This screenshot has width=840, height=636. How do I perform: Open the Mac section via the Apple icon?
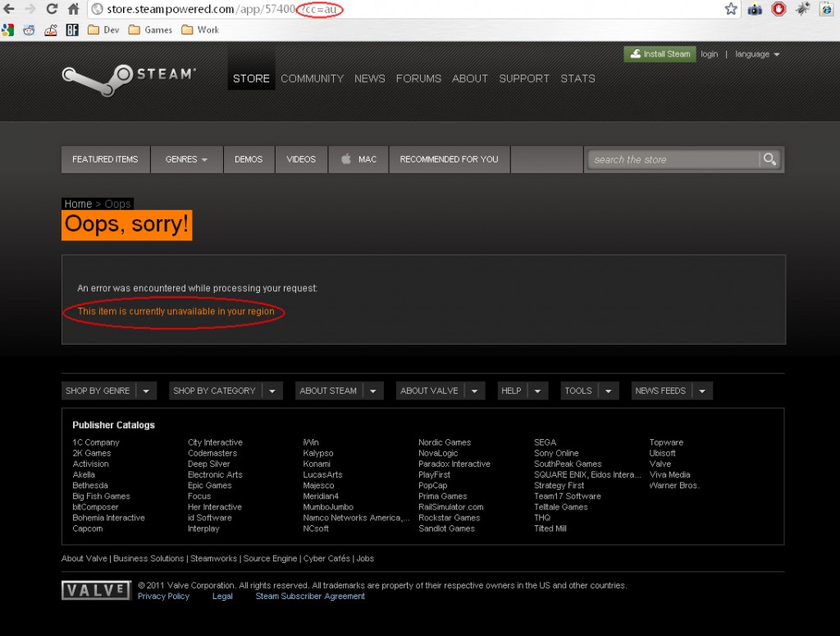346,159
